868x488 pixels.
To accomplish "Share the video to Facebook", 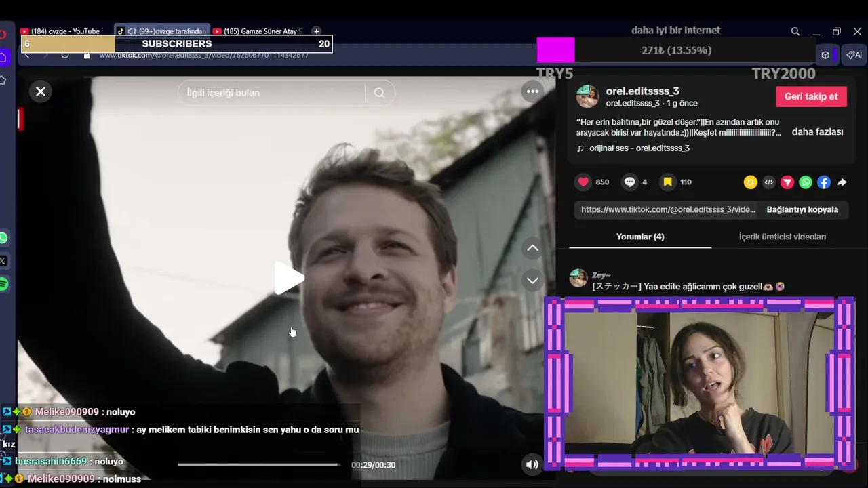I will pos(823,182).
